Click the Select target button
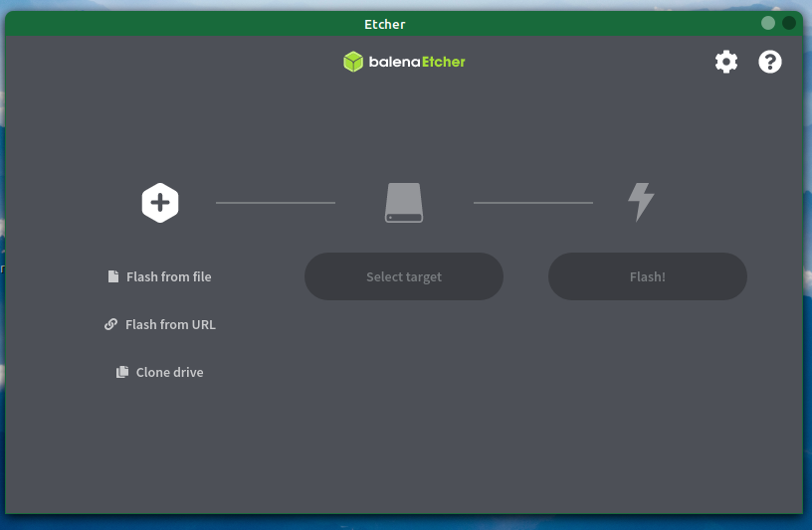Viewport: 812px width, 530px height. 404,276
